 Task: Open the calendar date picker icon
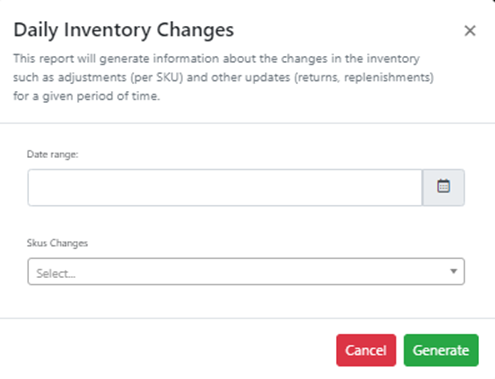(x=443, y=186)
